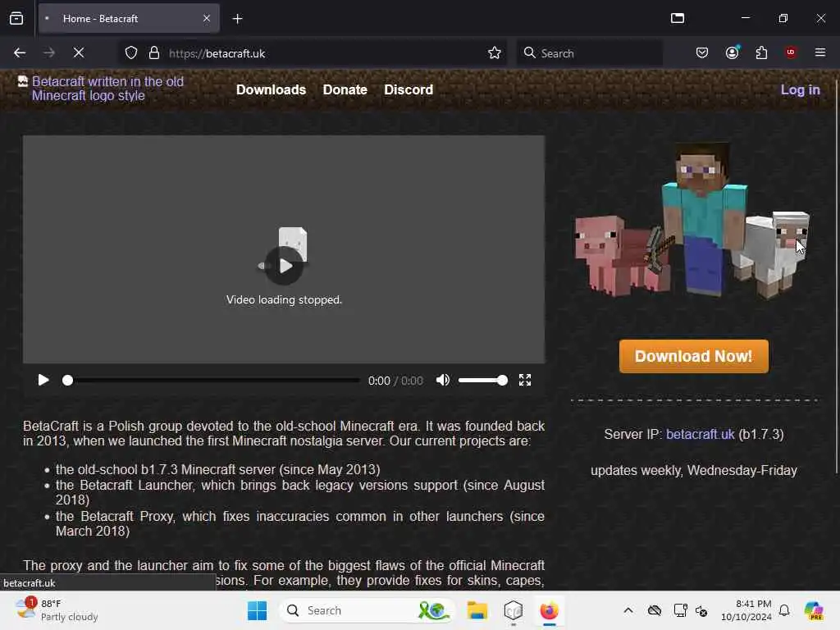Open the Discord link
This screenshot has height=630, width=840.
coord(409,89)
